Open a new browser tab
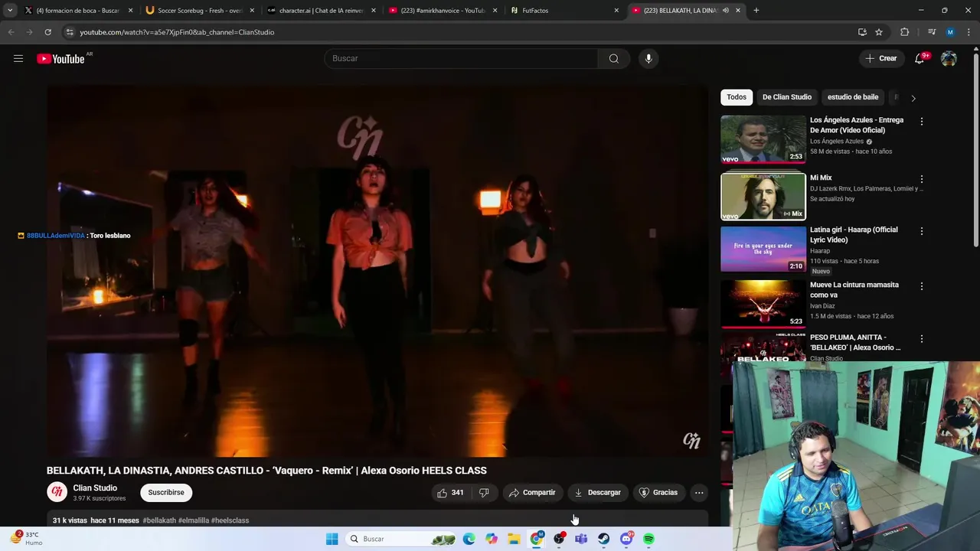The image size is (980, 551). [x=756, y=10]
